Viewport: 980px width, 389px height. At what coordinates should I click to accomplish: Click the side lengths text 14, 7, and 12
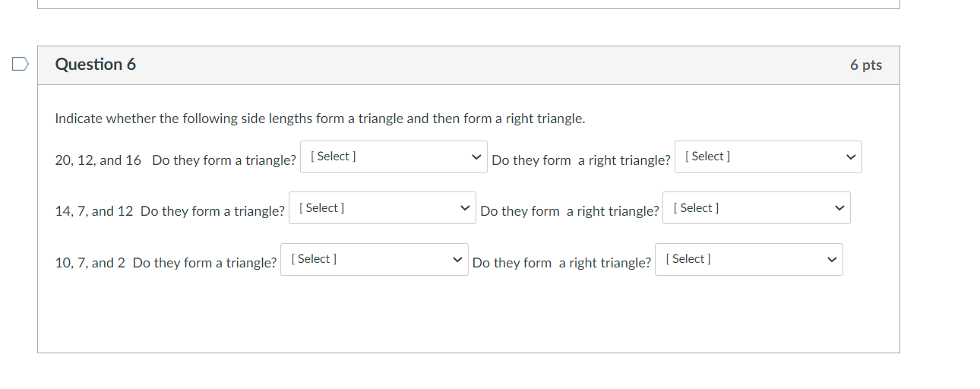click(93, 211)
